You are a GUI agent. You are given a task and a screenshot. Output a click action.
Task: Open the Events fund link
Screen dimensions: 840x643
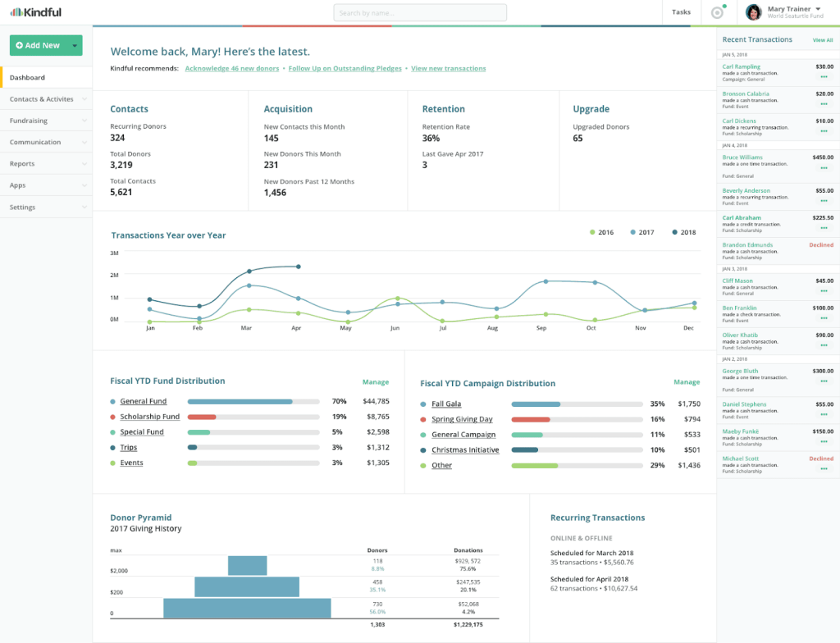coord(132,463)
